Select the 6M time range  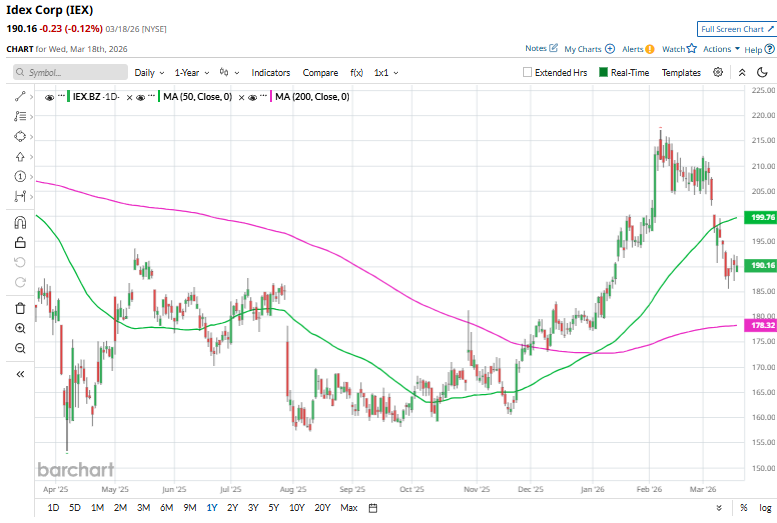point(166,508)
